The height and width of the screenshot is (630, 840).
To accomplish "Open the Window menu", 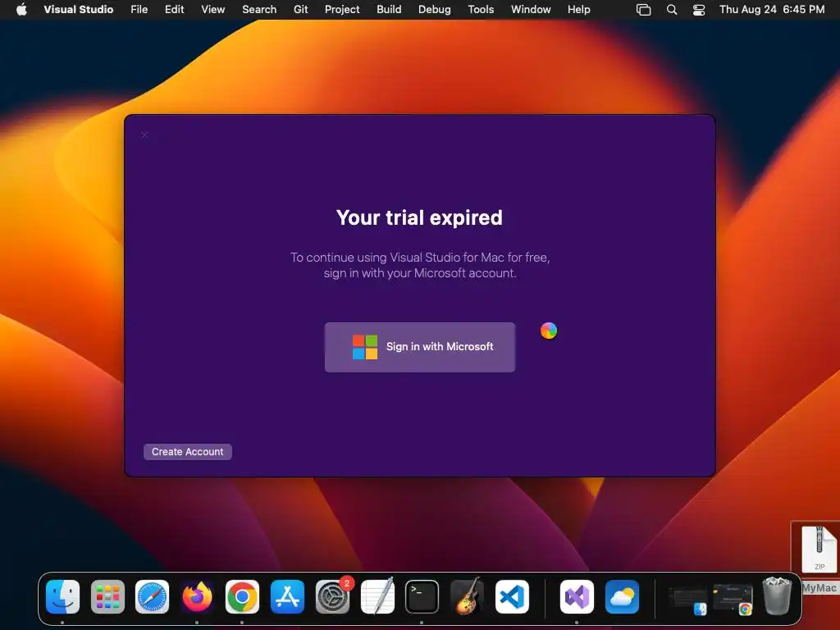I will [x=531, y=9].
